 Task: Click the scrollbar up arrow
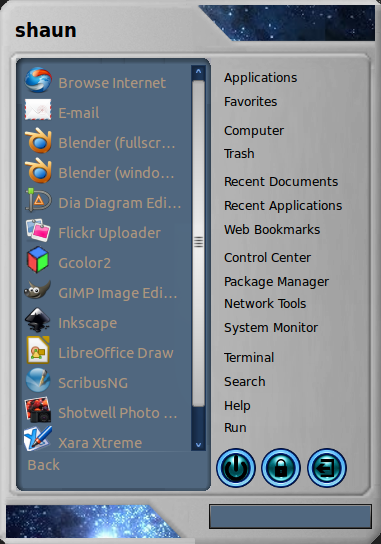point(198,72)
